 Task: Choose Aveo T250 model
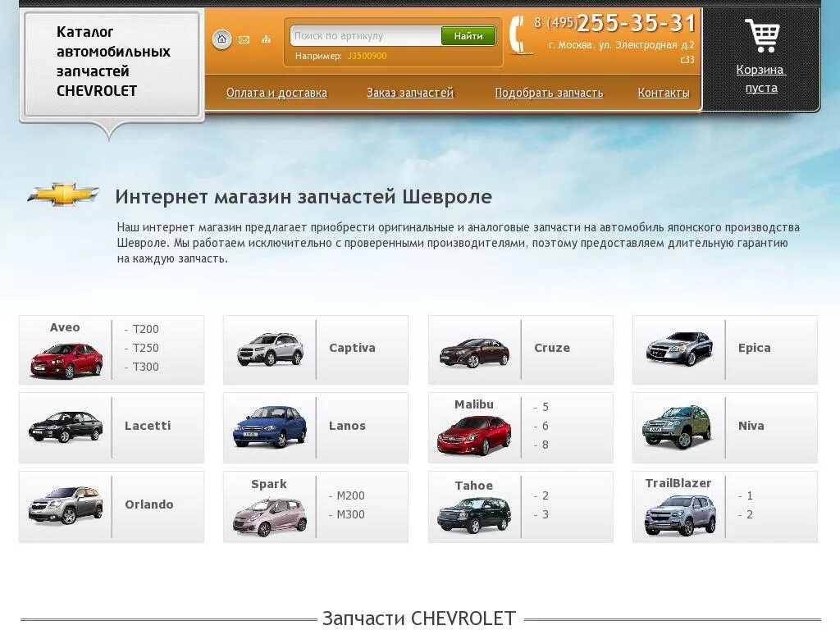point(146,348)
